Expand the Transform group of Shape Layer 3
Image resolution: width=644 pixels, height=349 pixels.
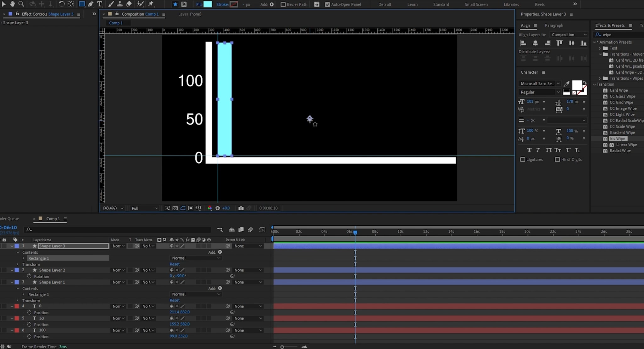click(17, 264)
